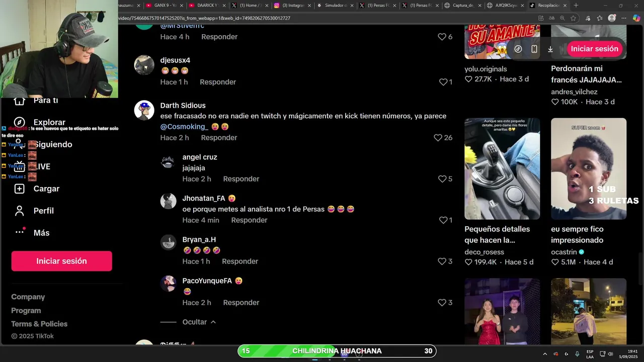Open Explorar compass icon in sidebar
The height and width of the screenshot is (362, 644).
(20, 122)
